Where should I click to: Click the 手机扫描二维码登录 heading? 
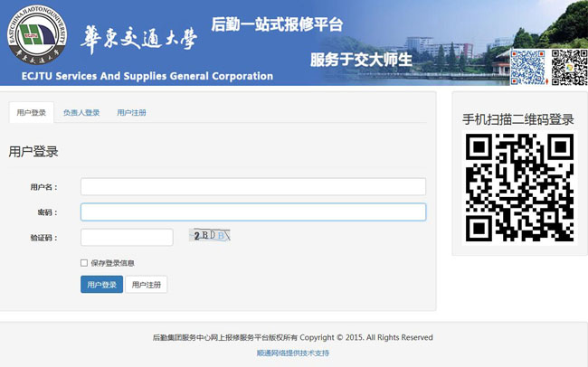(x=518, y=119)
